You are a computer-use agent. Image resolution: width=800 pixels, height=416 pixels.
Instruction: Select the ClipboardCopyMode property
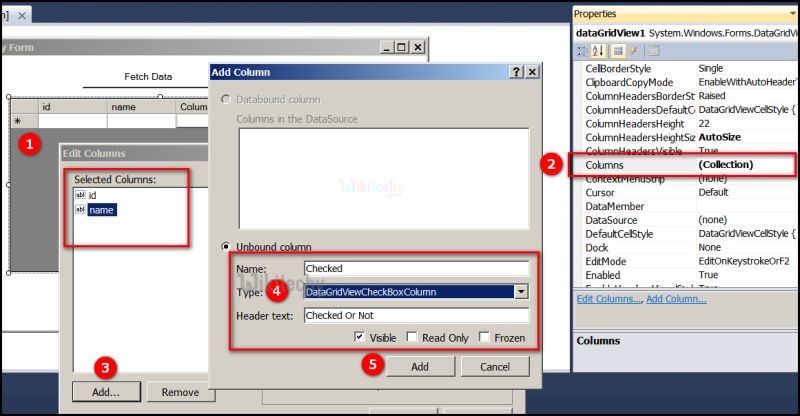click(629, 82)
